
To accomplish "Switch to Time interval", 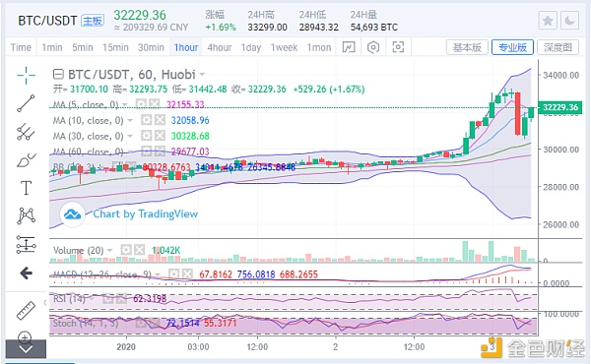I will pyautogui.click(x=21, y=48).
